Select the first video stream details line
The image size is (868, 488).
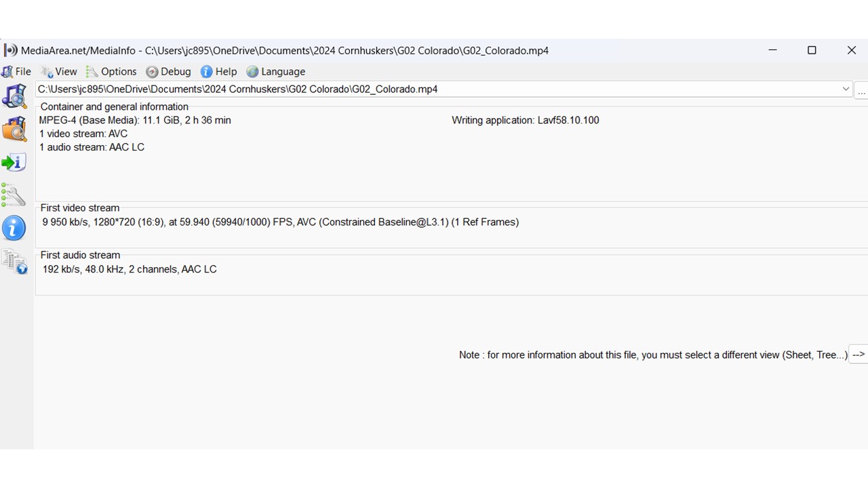pos(280,222)
